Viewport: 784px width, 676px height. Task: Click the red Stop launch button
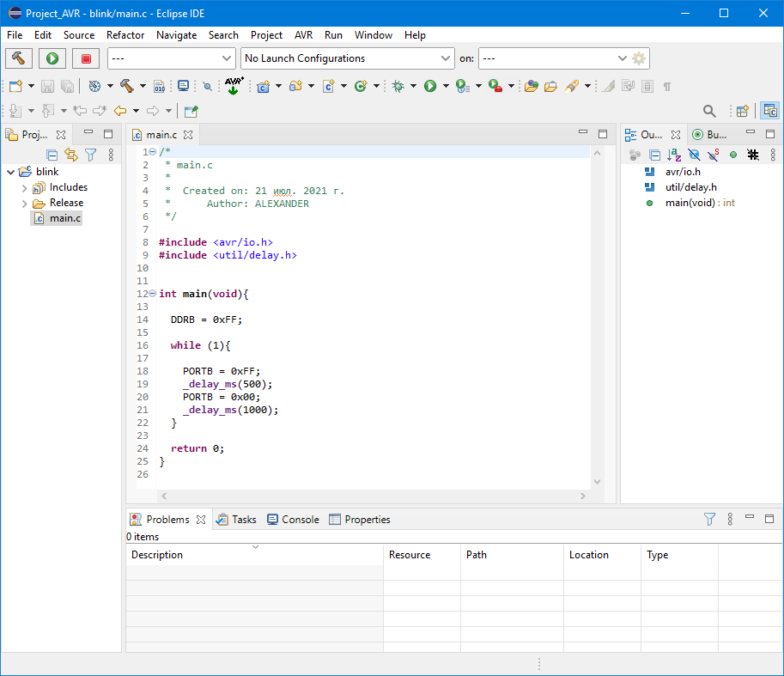click(x=86, y=58)
